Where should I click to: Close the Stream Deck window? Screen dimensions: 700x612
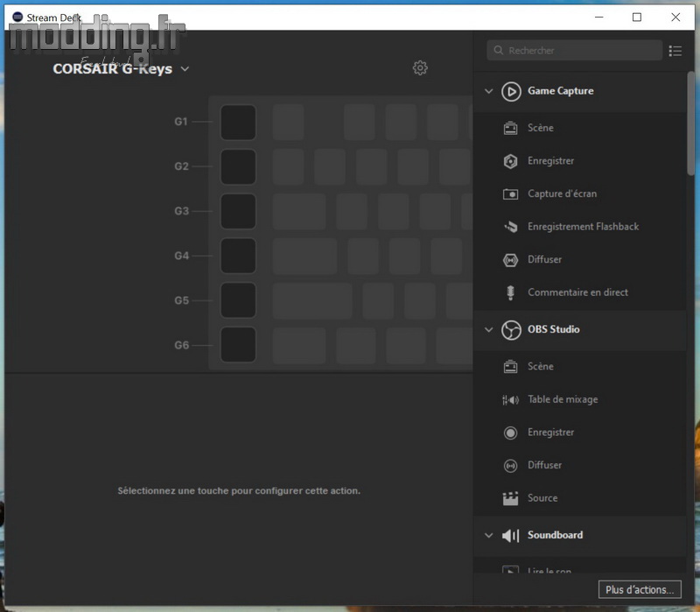pyautogui.click(x=675, y=17)
